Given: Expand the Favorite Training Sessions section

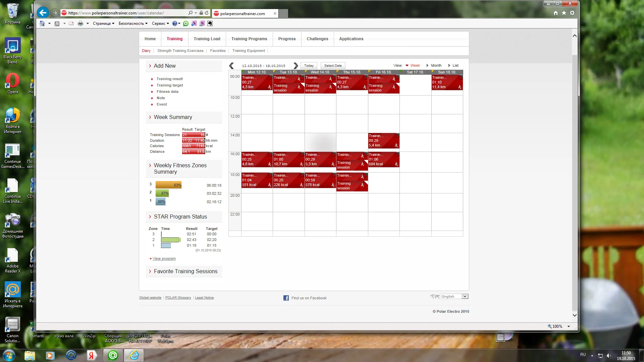Looking at the screenshot, I should [185, 271].
